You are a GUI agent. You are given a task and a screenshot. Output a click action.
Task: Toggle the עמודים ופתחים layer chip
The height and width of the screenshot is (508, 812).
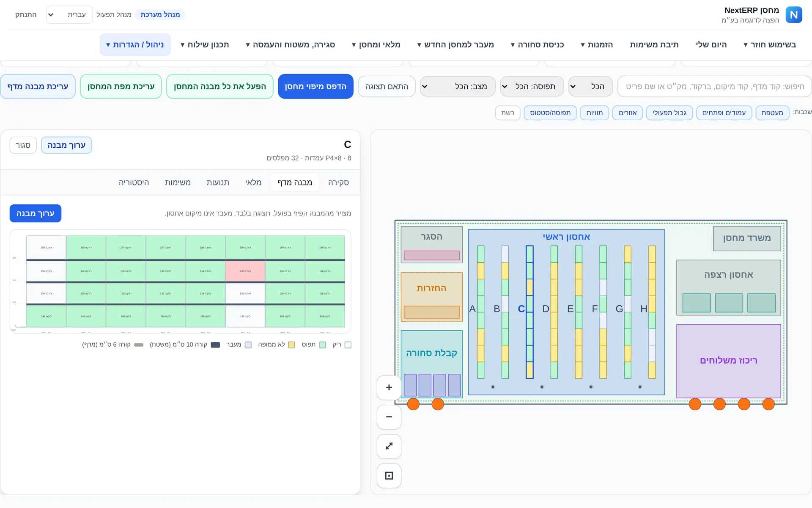click(724, 113)
